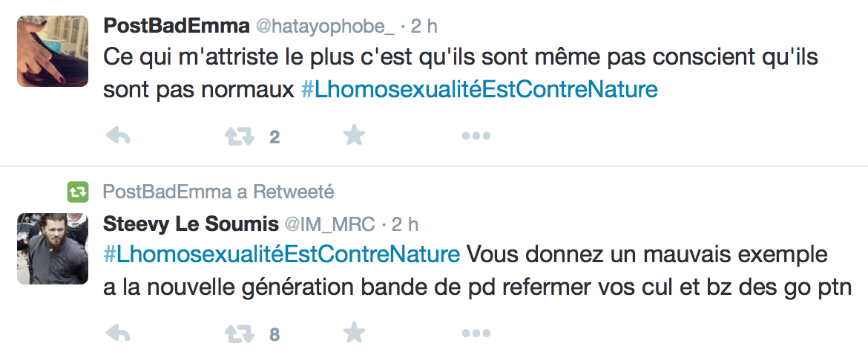Image resolution: width=868 pixels, height=358 pixels.
Task: Reply to Steevy Le Soumis's tweet
Action: [119, 333]
